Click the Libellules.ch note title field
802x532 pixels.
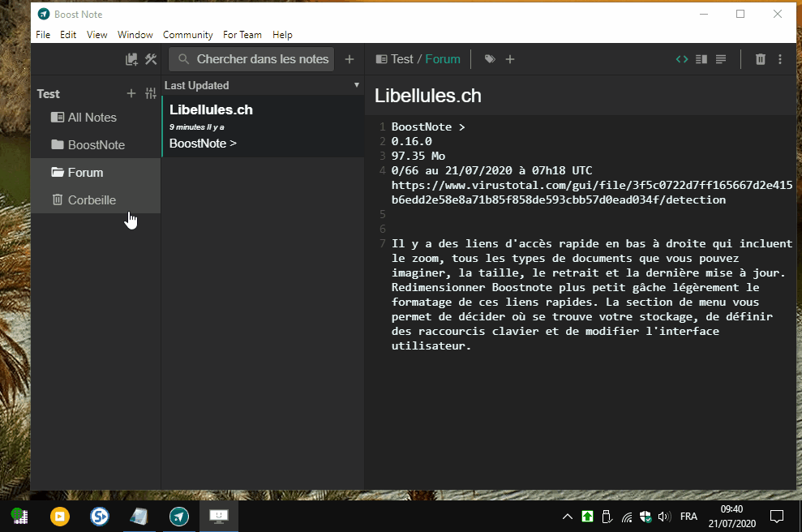pos(581,96)
